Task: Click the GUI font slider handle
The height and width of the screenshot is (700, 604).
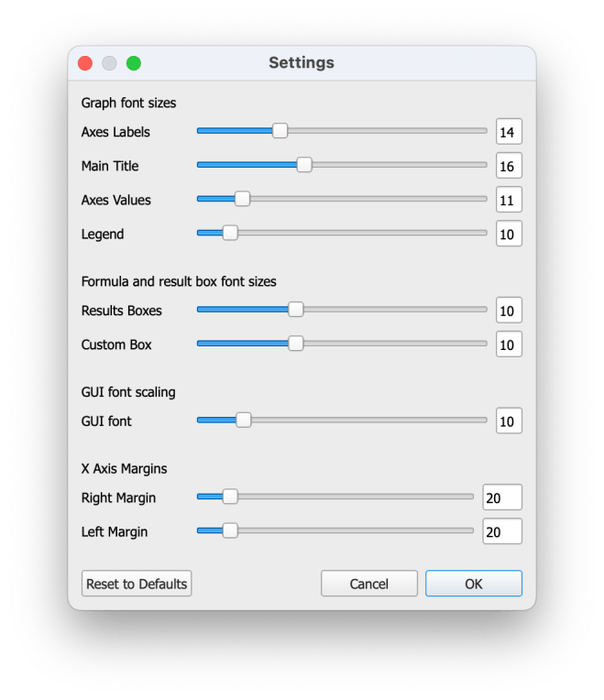Action: [243, 421]
